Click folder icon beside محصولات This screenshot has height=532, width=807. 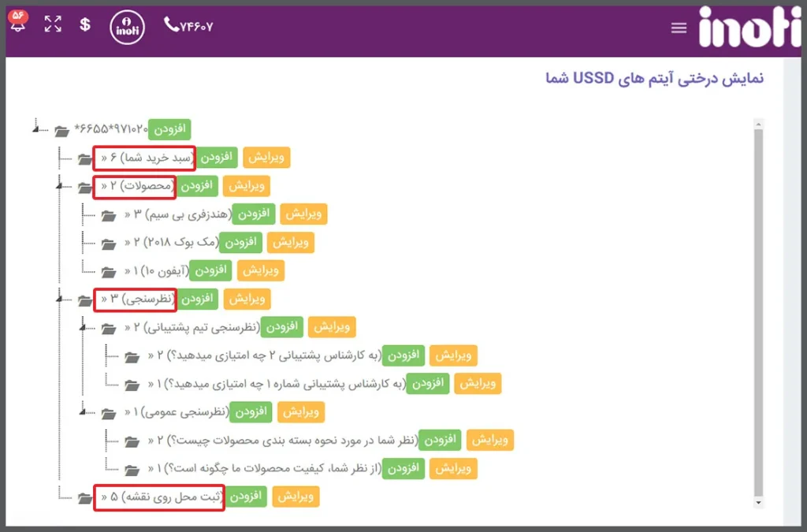click(x=85, y=188)
